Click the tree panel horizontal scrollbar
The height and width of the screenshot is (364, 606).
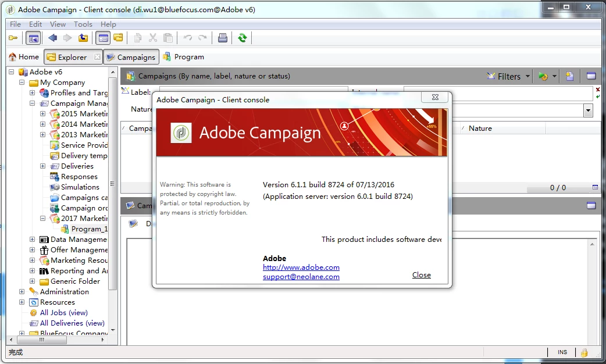(42, 340)
